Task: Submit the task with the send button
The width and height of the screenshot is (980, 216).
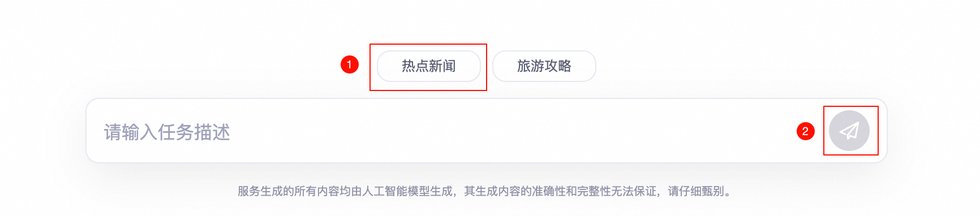Action: click(x=849, y=131)
